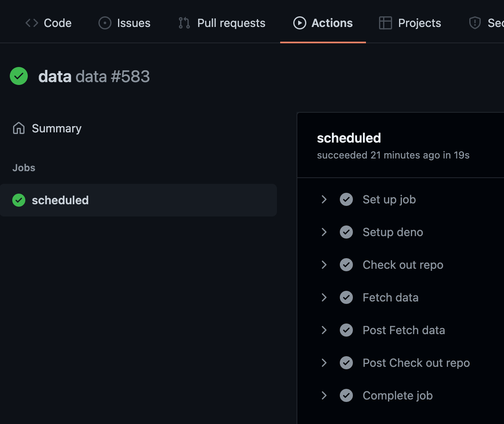504x424 pixels.
Task: Expand the Check out repo step
Action: pos(324,265)
